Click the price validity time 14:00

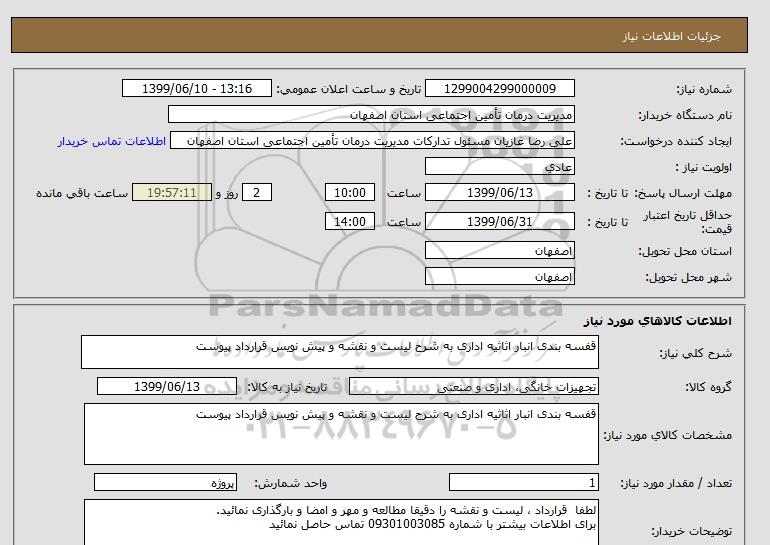click(350, 221)
